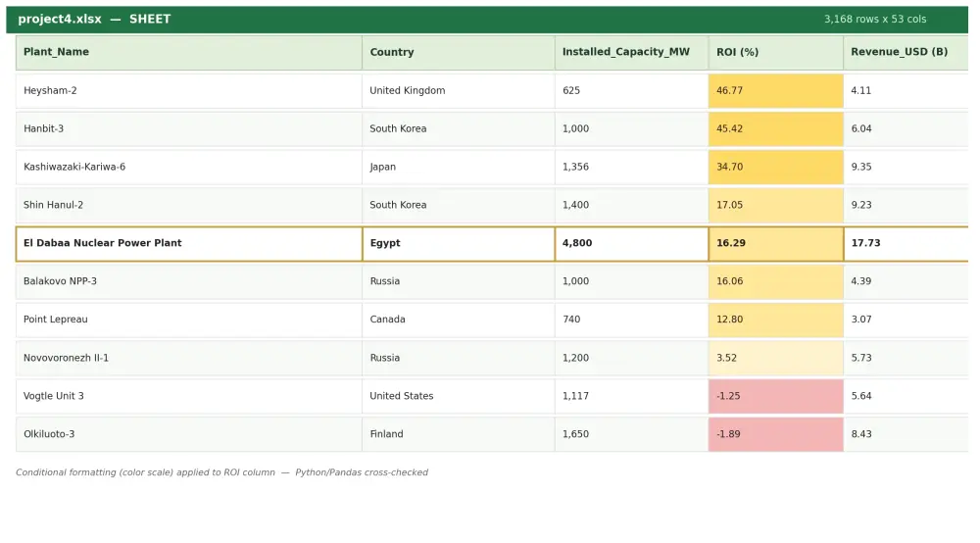Select the red -1.25 ROI cell

point(775,396)
